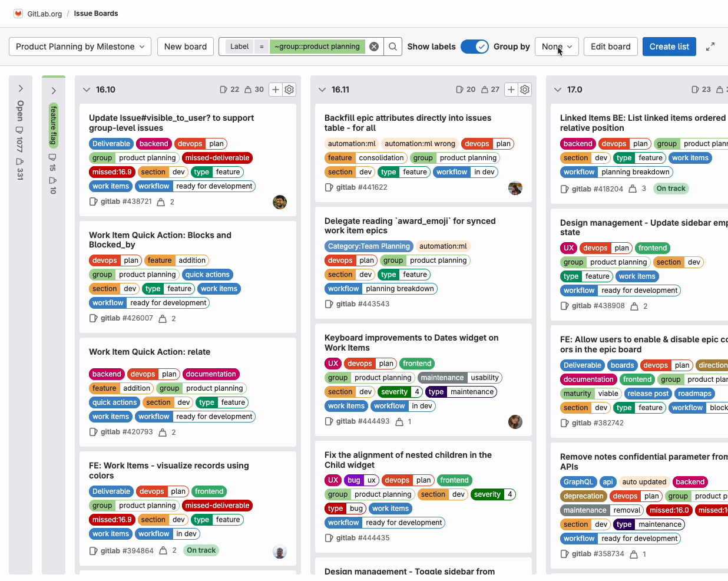Open issue gitlab #418204
The image size is (728, 581).
tap(596, 188)
